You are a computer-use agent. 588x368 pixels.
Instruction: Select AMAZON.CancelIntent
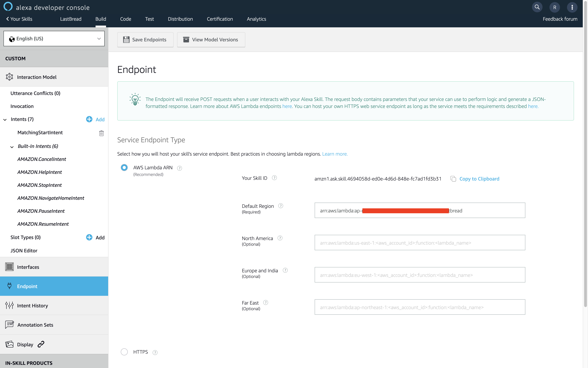(x=41, y=159)
